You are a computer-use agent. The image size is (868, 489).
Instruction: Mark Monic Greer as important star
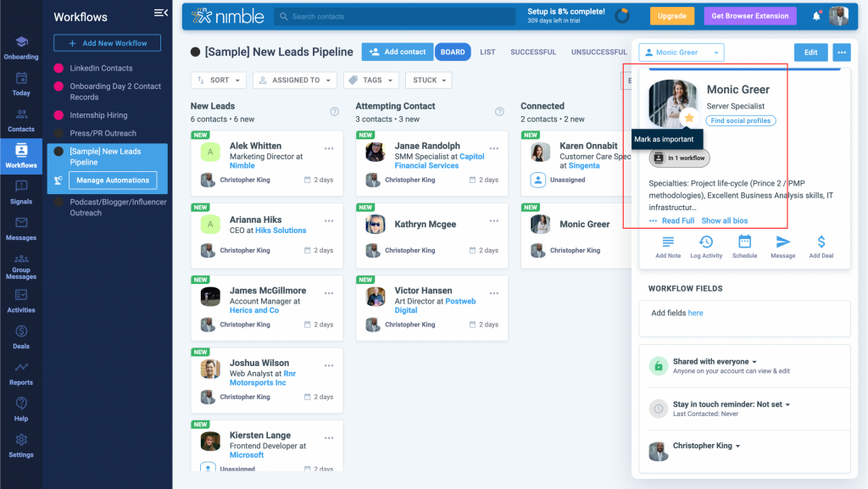[x=689, y=117]
